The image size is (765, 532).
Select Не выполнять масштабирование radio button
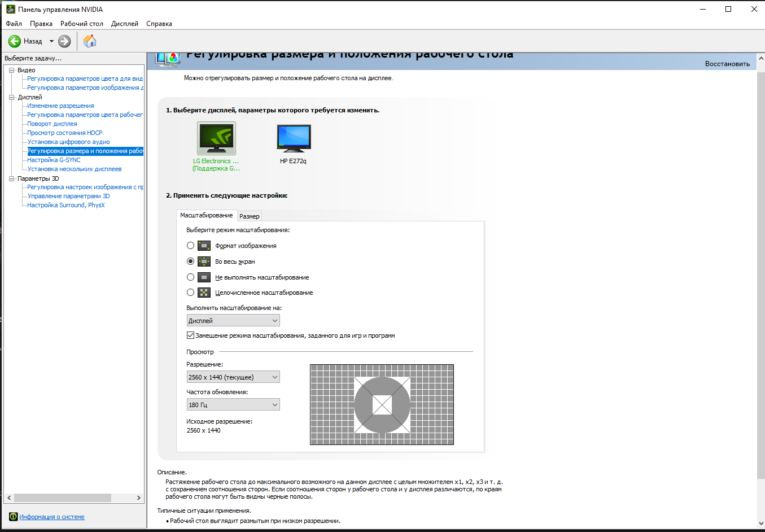[x=190, y=277]
